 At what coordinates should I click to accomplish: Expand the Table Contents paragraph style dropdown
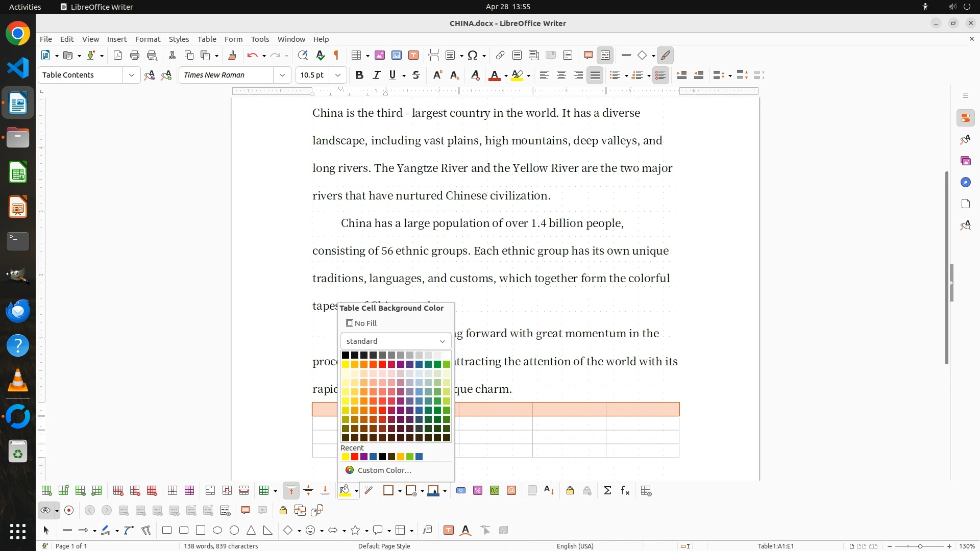[132, 75]
